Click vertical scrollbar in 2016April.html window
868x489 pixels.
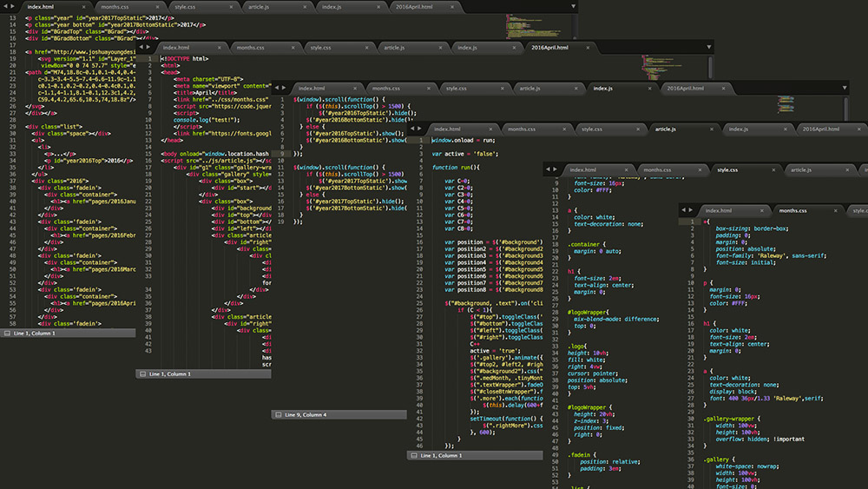[x=710, y=67]
